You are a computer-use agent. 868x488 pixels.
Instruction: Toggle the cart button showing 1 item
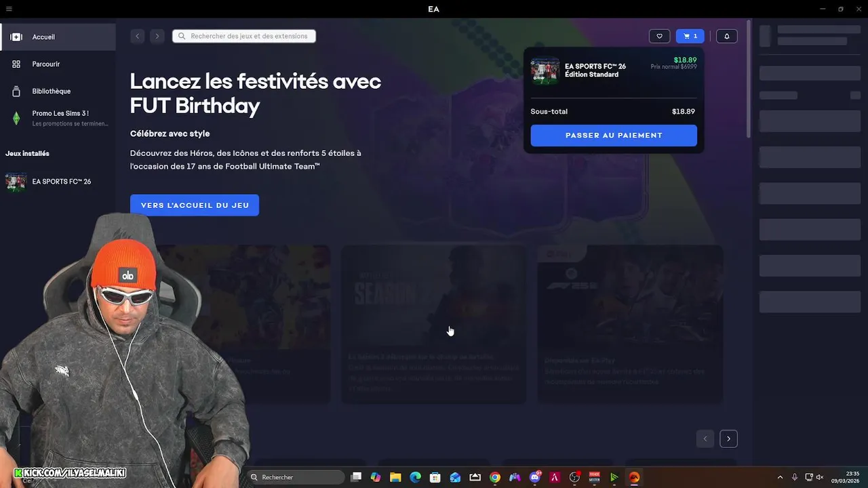[x=690, y=36]
